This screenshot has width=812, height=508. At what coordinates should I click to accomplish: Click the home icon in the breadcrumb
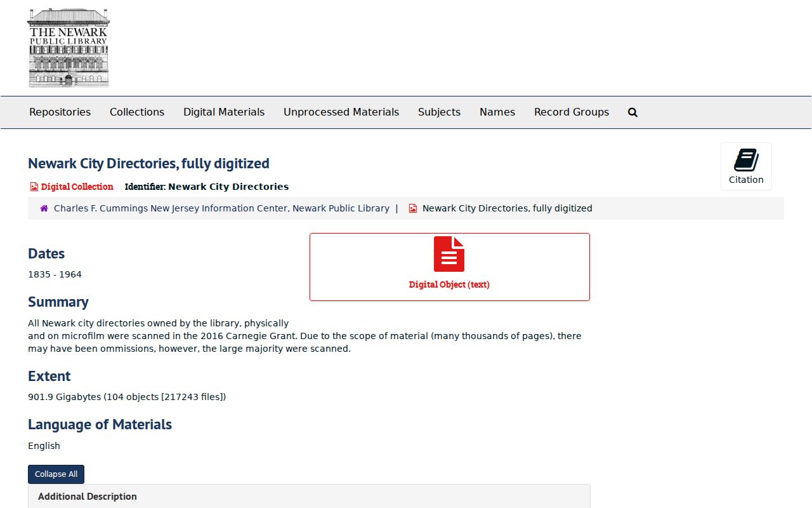(x=44, y=208)
